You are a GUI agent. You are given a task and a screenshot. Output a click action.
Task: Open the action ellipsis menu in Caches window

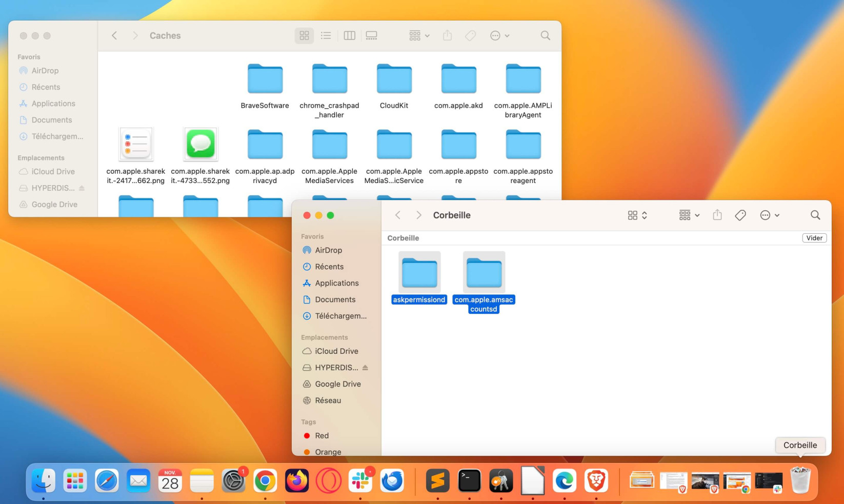point(499,35)
